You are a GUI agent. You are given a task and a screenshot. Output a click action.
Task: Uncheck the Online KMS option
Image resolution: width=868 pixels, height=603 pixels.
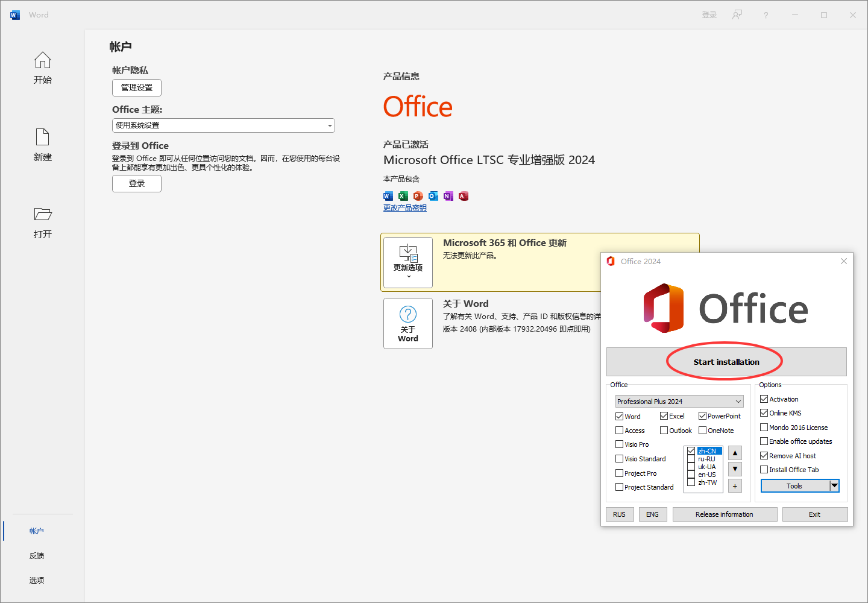(764, 413)
